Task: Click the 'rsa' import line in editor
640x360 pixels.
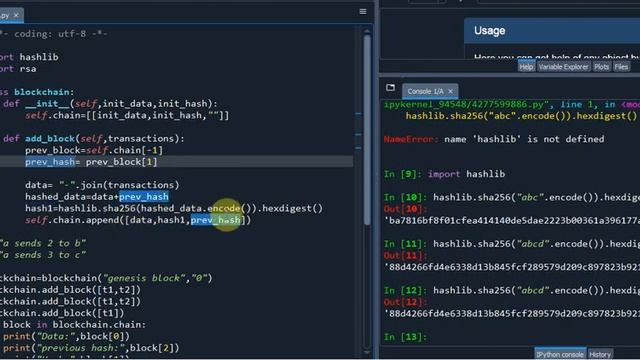Action: [x=18, y=69]
